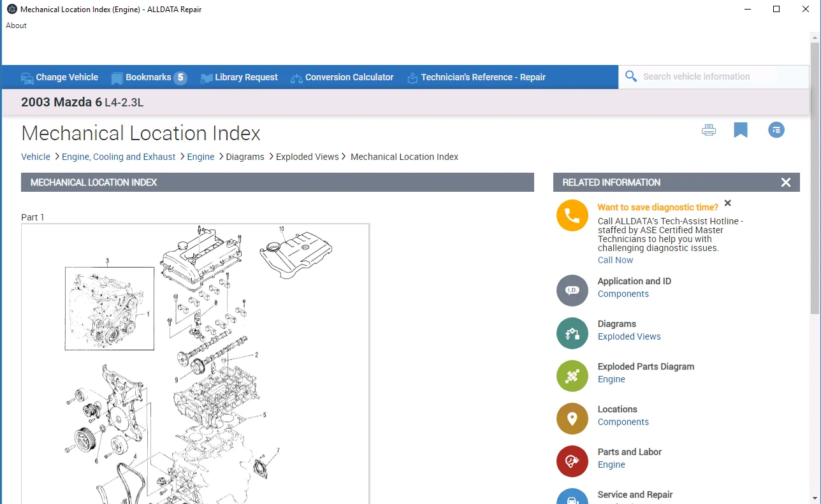The image size is (821, 504).
Task: Click the Part 1 label
Action: (x=33, y=217)
